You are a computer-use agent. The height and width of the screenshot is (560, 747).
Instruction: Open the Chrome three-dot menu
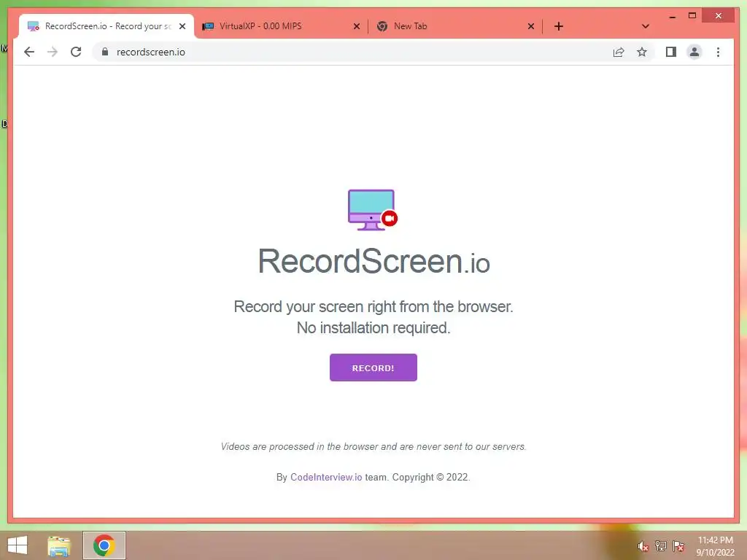pyautogui.click(x=718, y=52)
